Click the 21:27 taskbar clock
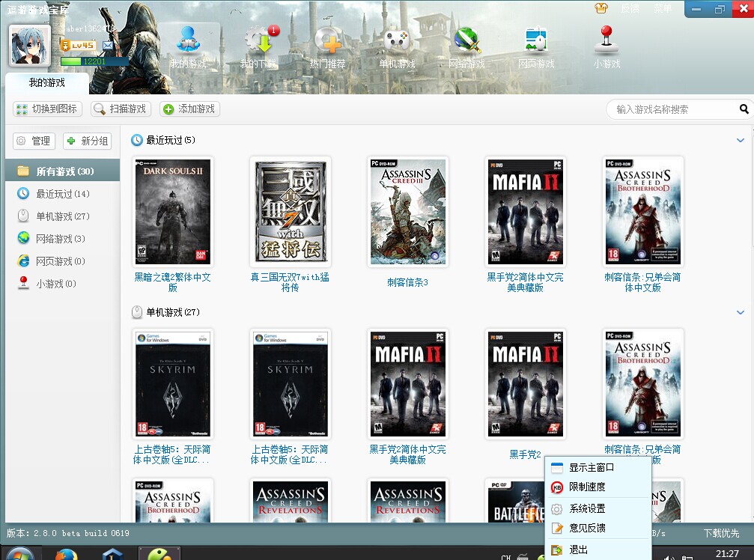This screenshot has width=754, height=560. [x=727, y=554]
